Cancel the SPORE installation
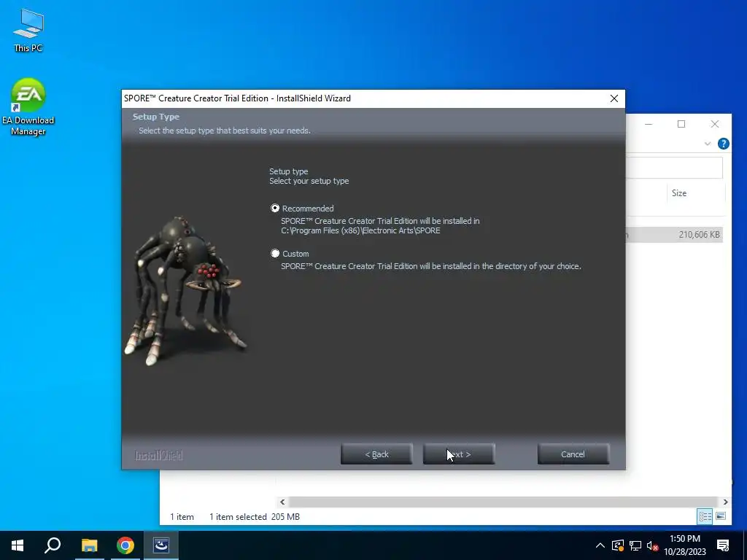Viewport: 747px width, 560px height. [573, 454]
